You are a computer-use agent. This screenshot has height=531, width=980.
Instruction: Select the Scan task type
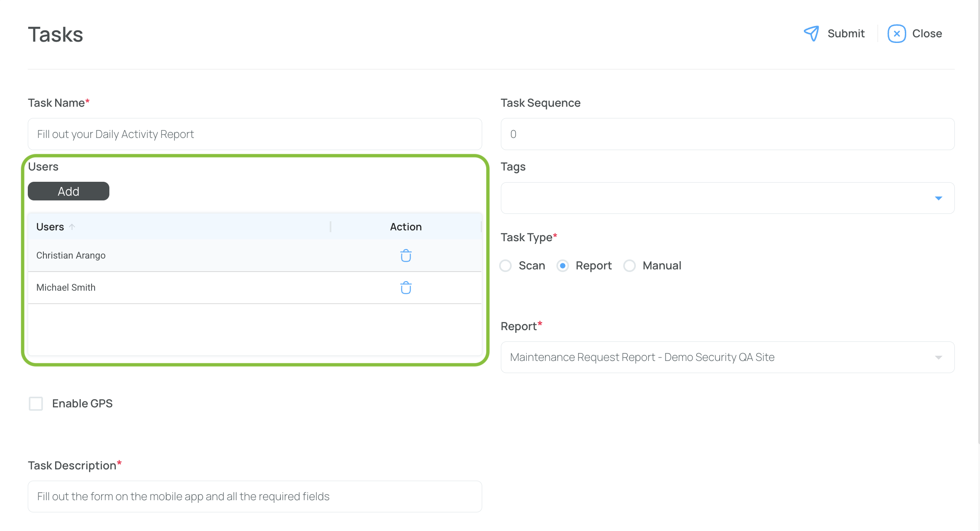tap(506, 265)
